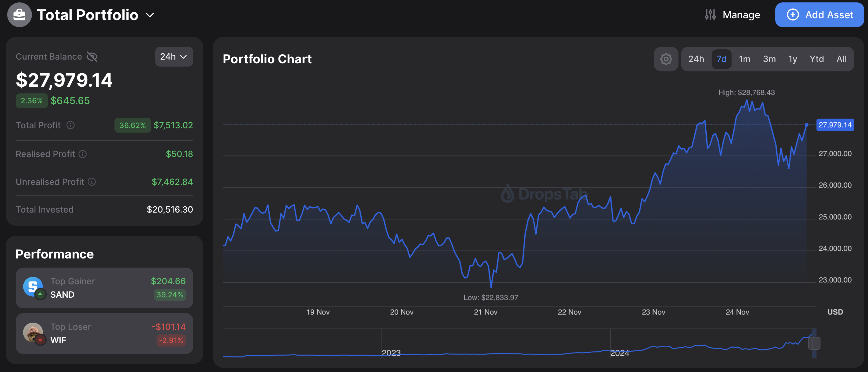Click Unrealised Profit info icon
This screenshot has width=868, height=372.
(92, 182)
